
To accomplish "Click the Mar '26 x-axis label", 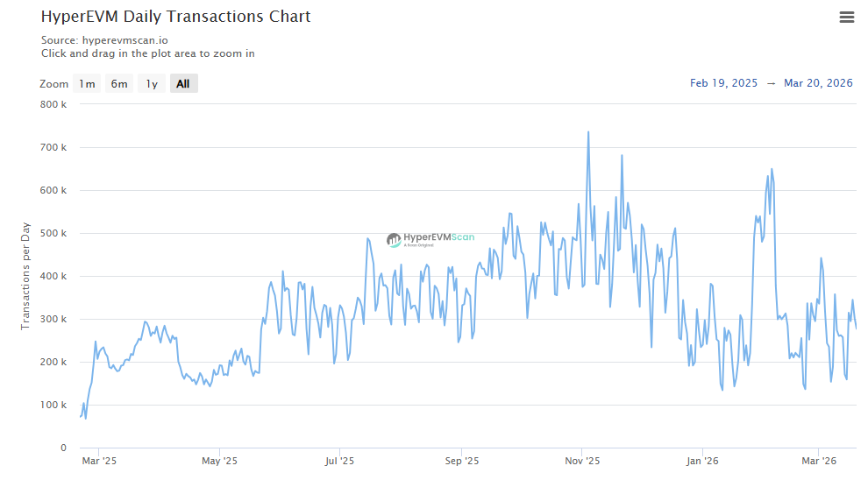I will coord(816,461).
